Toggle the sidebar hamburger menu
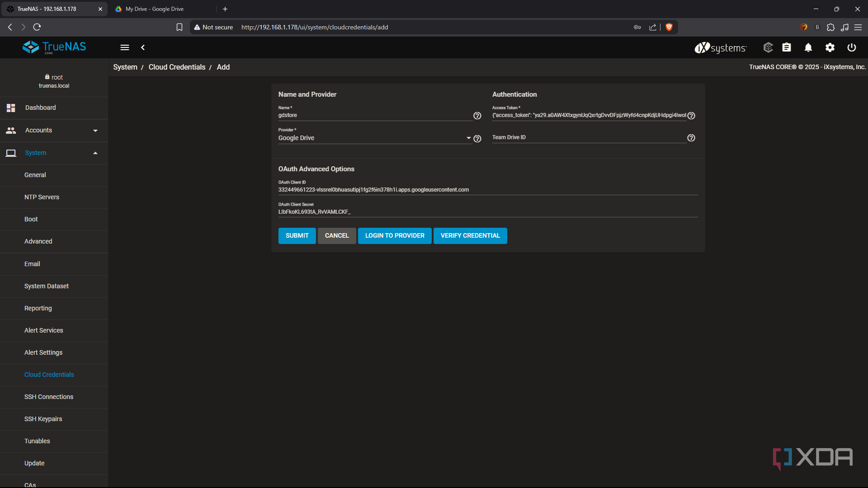This screenshot has width=868, height=488. pos(125,47)
